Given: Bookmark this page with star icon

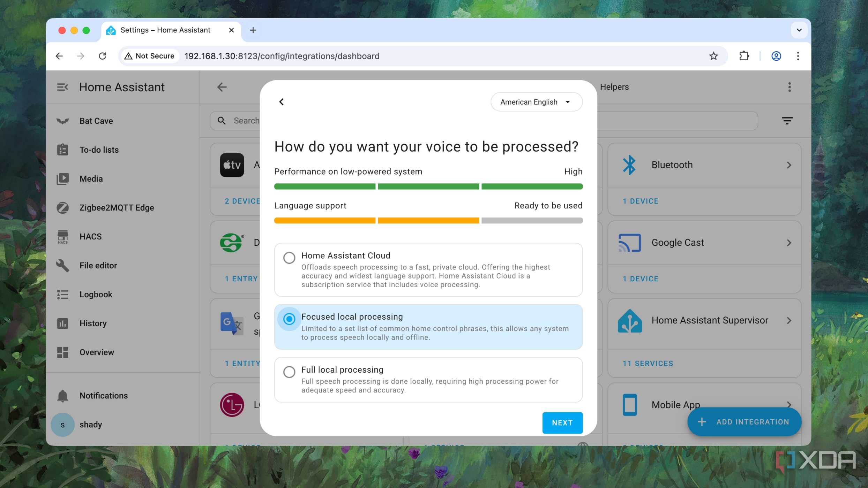Looking at the screenshot, I should point(713,56).
